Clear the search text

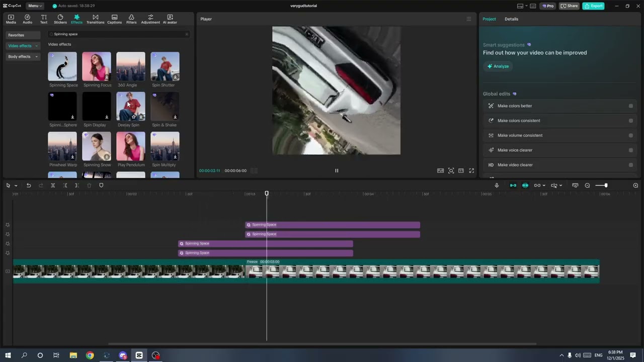[187, 34]
